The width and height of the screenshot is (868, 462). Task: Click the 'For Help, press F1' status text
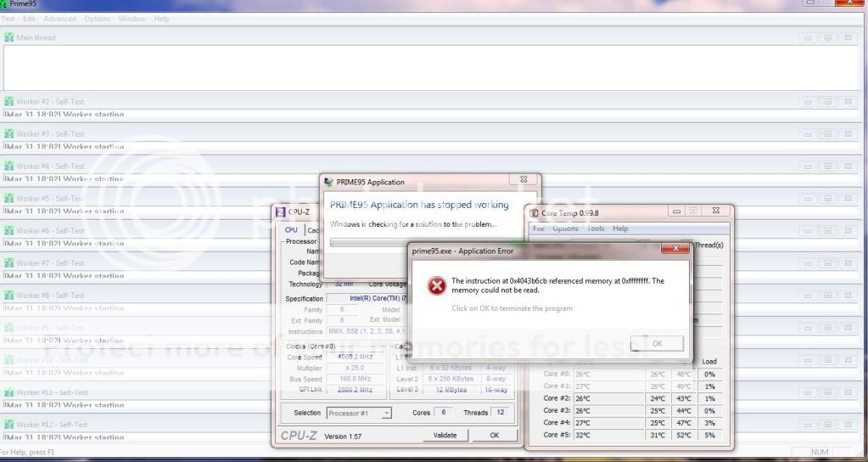(28, 453)
